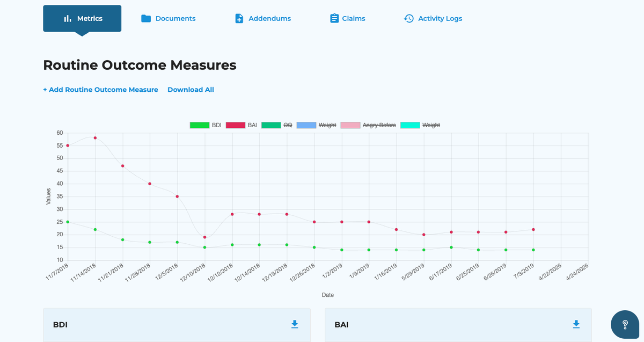The width and height of the screenshot is (644, 342).
Task: Go to the Addendums tab
Action: [x=263, y=18]
